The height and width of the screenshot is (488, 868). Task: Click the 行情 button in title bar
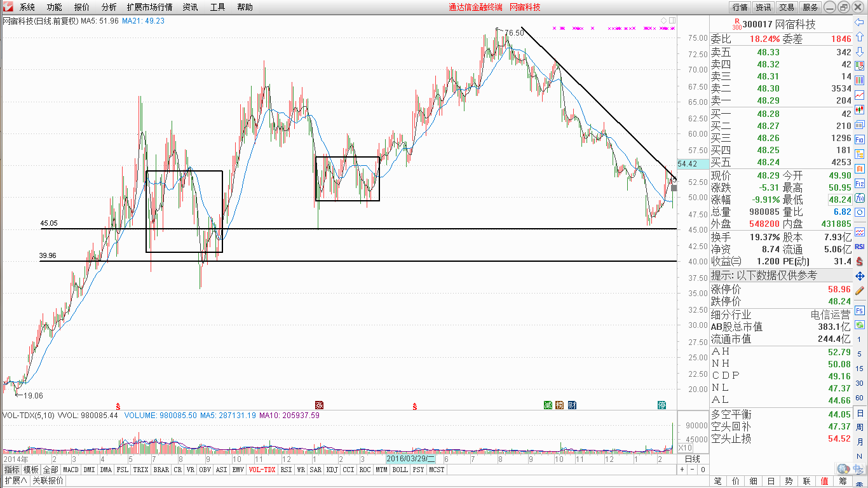point(740,7)
